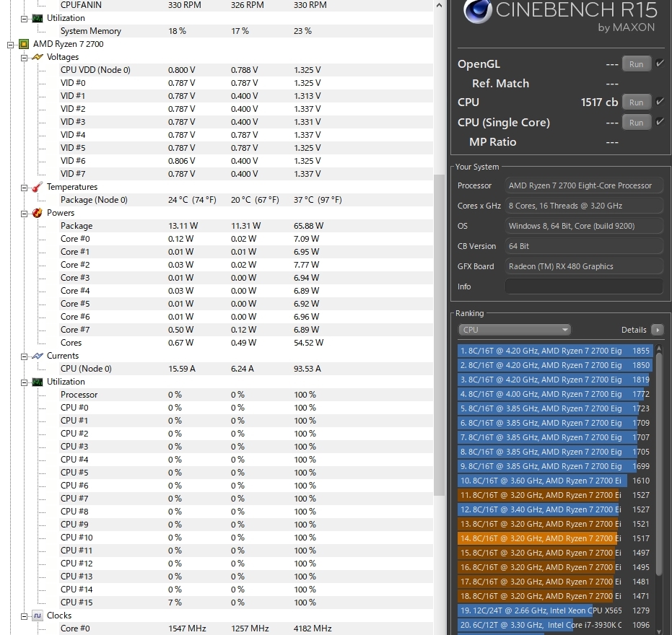
Task: Click the 1517 cb CPU score
Action: [x=599, y=102]
